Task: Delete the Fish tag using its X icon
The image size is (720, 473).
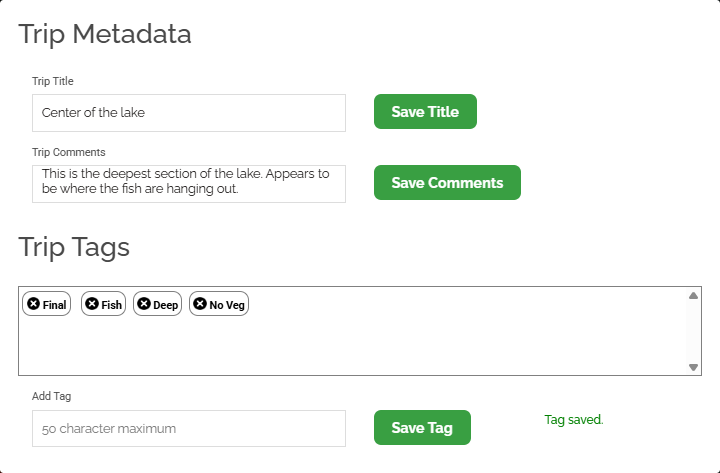Action: point(92,304)
